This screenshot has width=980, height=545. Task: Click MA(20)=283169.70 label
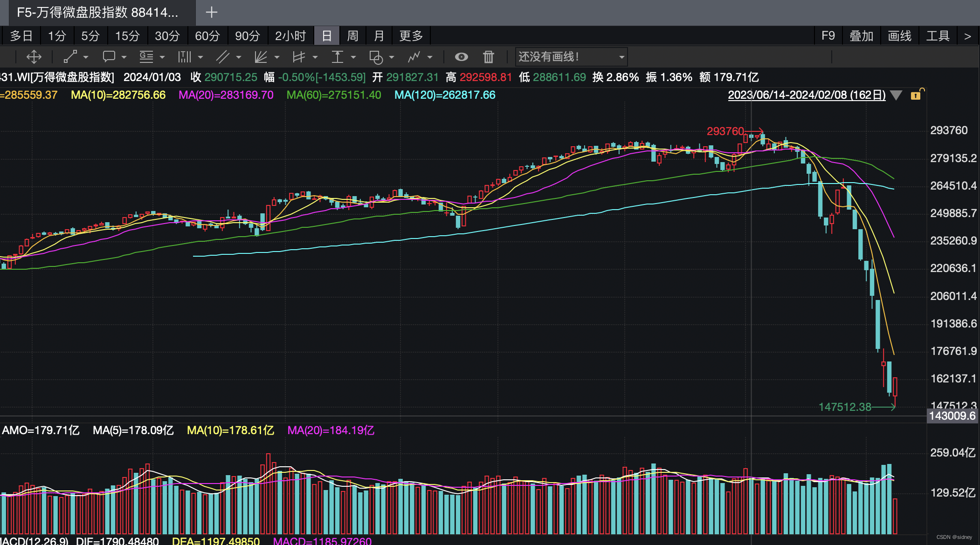click(226, 95)
